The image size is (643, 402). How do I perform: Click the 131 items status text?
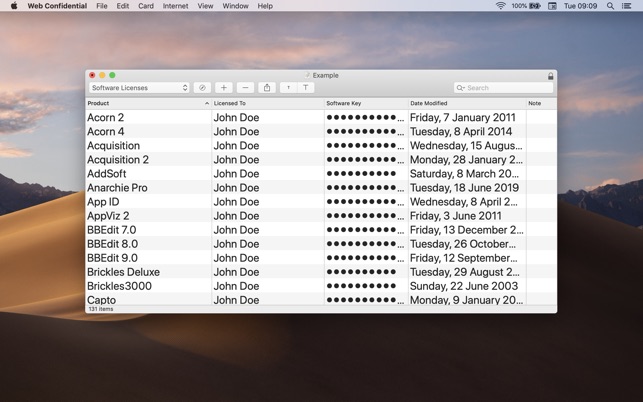(x=101, y=309)
